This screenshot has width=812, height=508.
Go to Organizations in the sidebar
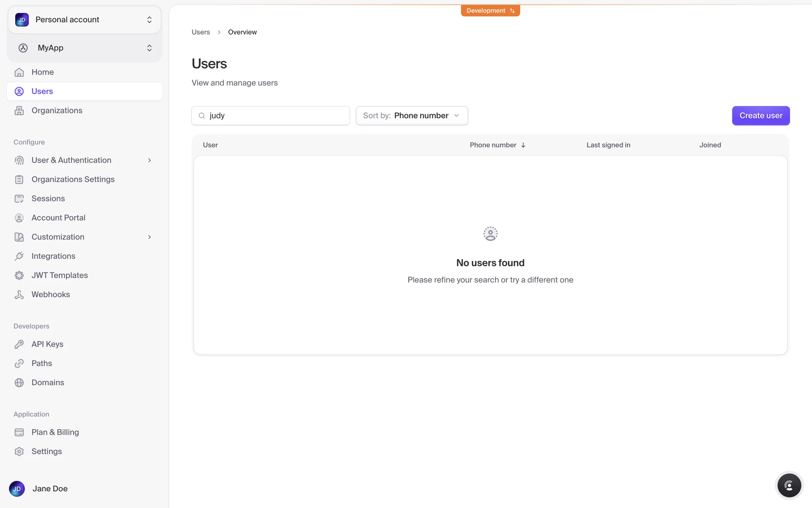[x=57, y=110]
